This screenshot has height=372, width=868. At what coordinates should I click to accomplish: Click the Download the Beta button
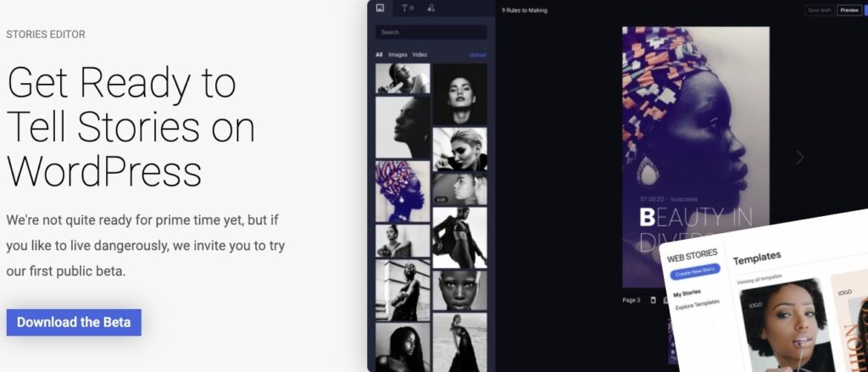[x=74, y=322]
